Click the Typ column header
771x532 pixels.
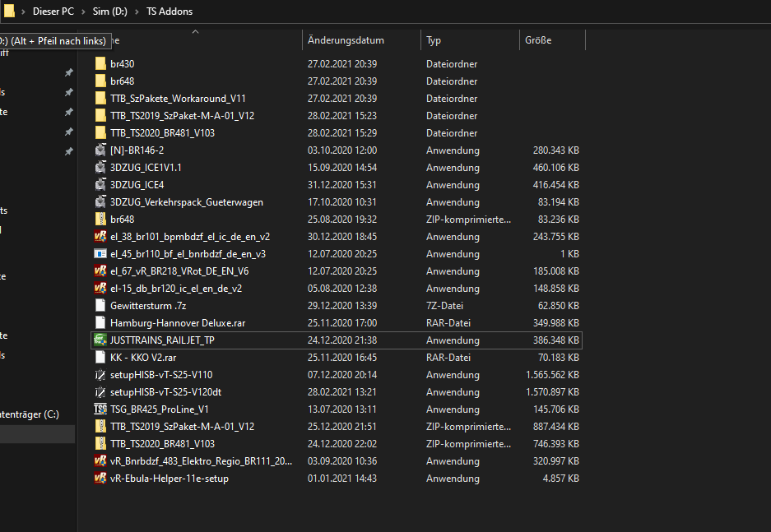[x=434, y=40]
